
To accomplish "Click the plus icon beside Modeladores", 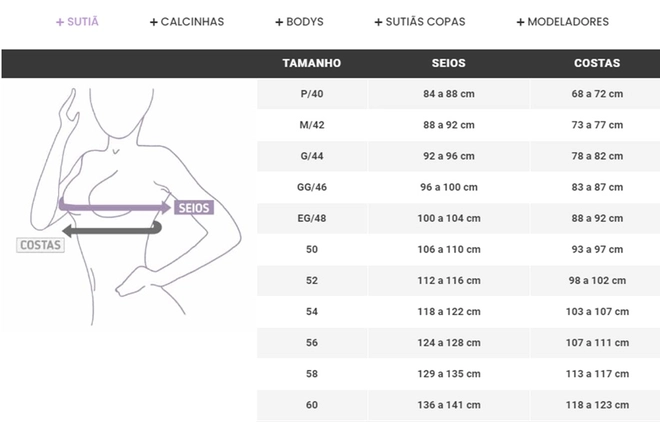I will click(520, 22).
